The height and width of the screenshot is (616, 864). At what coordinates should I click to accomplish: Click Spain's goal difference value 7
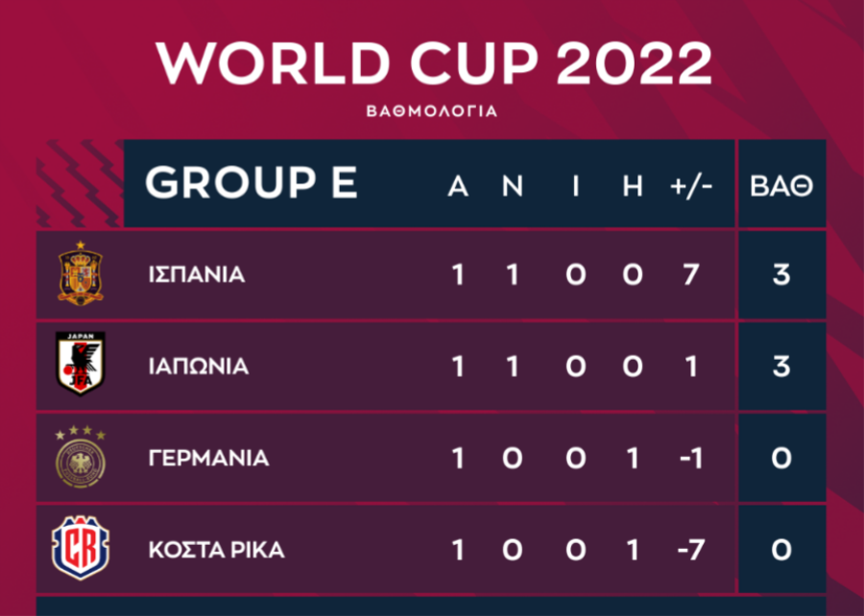[691, 274]
